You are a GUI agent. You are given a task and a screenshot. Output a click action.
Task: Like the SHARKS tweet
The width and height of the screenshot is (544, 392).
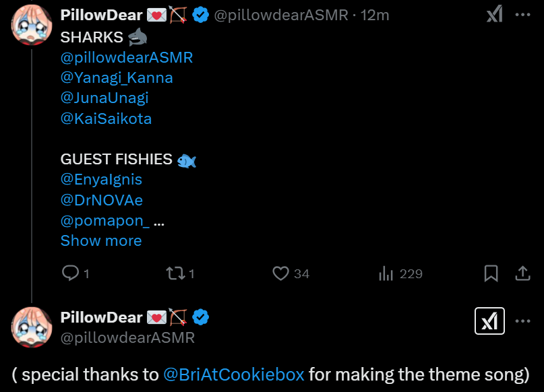point(281,273)
